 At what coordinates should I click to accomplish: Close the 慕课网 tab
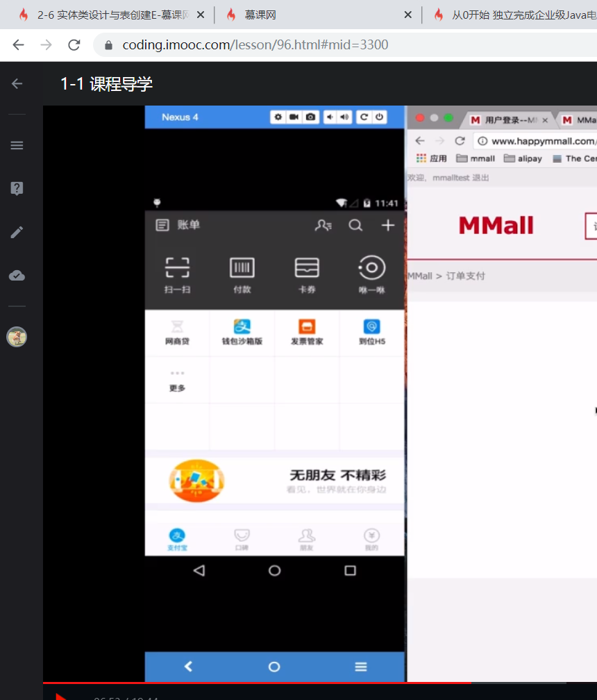tap(407, 15)
